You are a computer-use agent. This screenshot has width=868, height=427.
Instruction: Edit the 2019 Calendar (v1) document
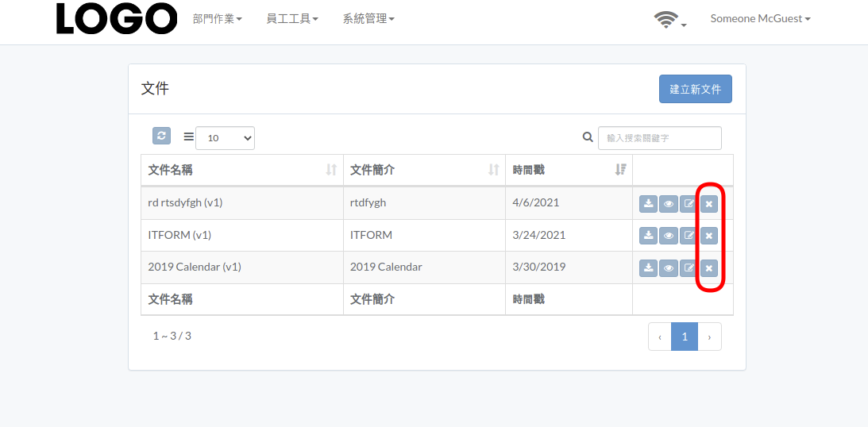tap(689, 268)
